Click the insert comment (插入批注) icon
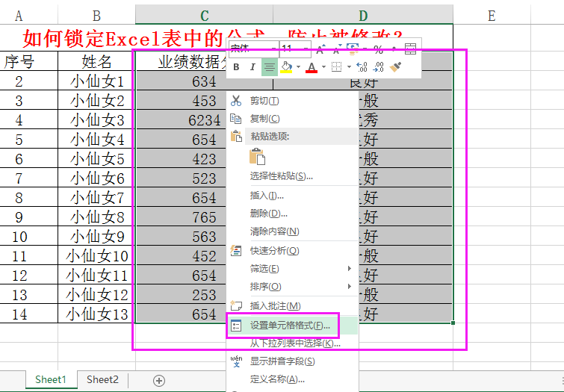Viewport: 564px width, 392px height. [236, 305]
